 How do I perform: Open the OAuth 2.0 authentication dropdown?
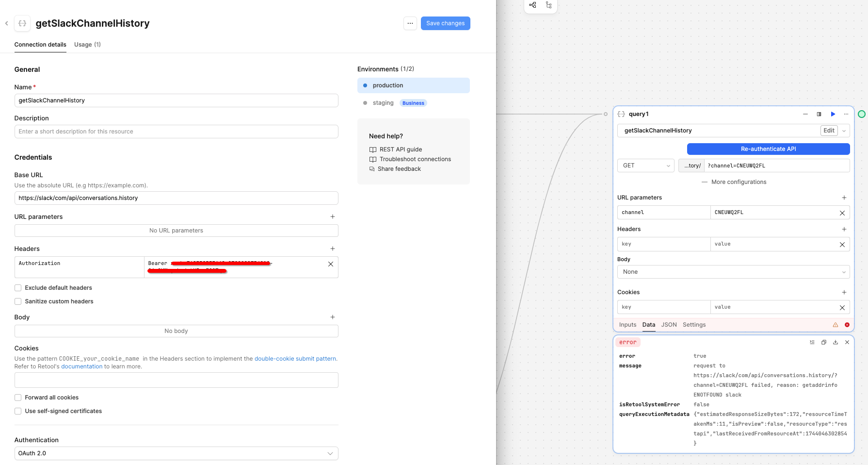(x=176, y=453)
